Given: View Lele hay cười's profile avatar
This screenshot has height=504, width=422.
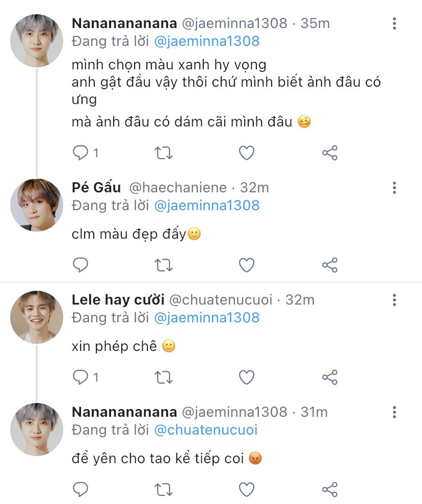Looking at the screenshot, I should [x=37, y=317].
